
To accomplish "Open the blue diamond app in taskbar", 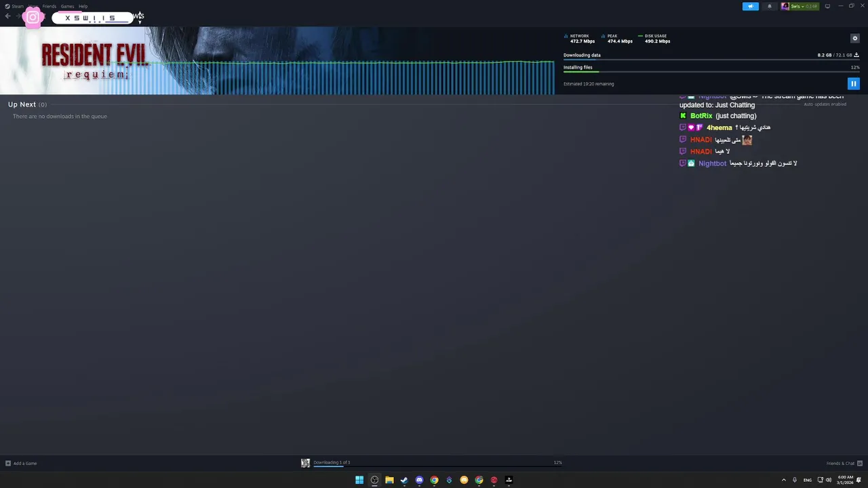I will pos(449,480).
